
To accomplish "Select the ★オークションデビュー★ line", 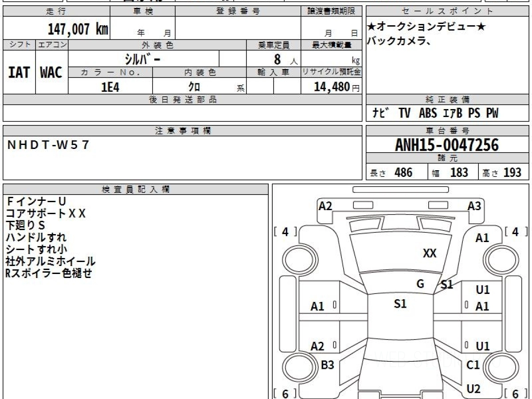I will [x=427, y=27].
